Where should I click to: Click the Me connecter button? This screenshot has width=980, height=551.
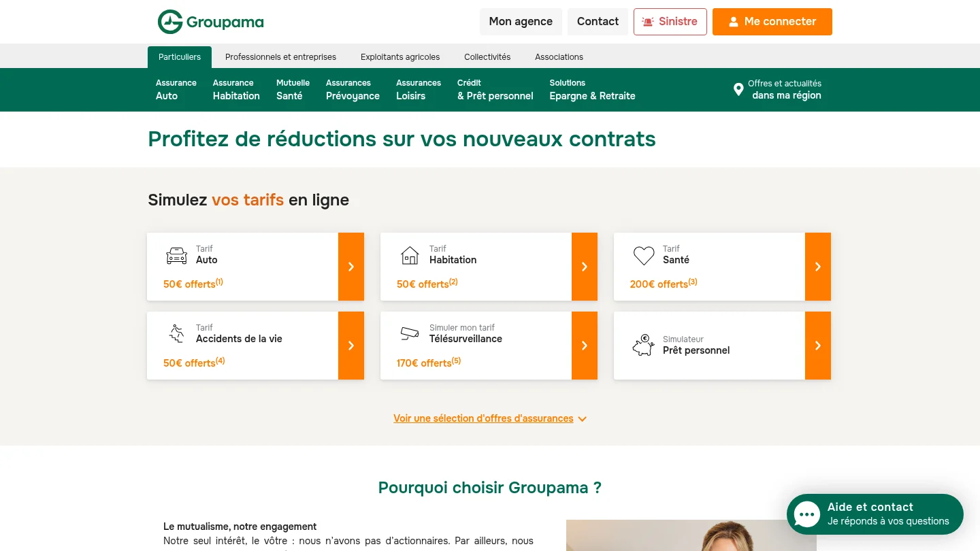[772, 22]
